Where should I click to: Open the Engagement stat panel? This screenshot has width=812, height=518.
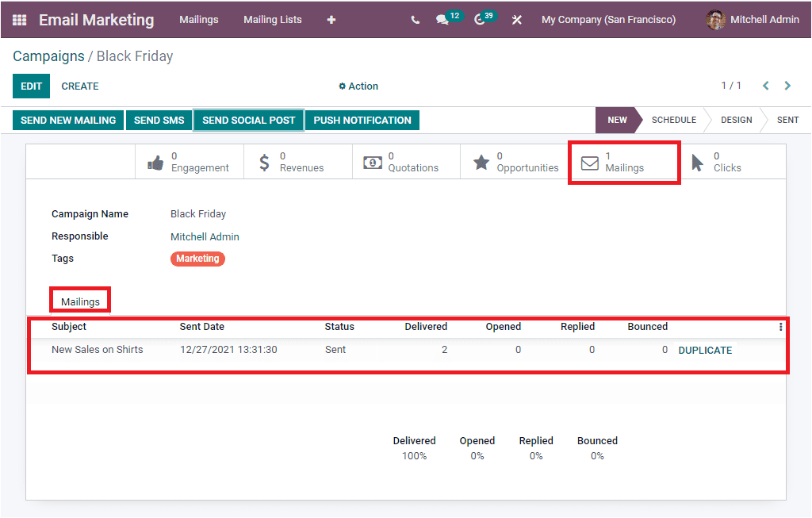coord(155,161)
